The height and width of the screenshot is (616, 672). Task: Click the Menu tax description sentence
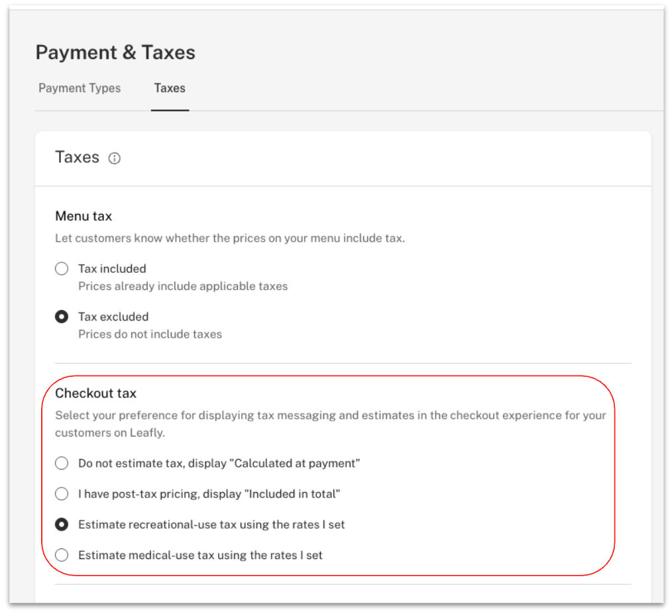coord(229,238)
